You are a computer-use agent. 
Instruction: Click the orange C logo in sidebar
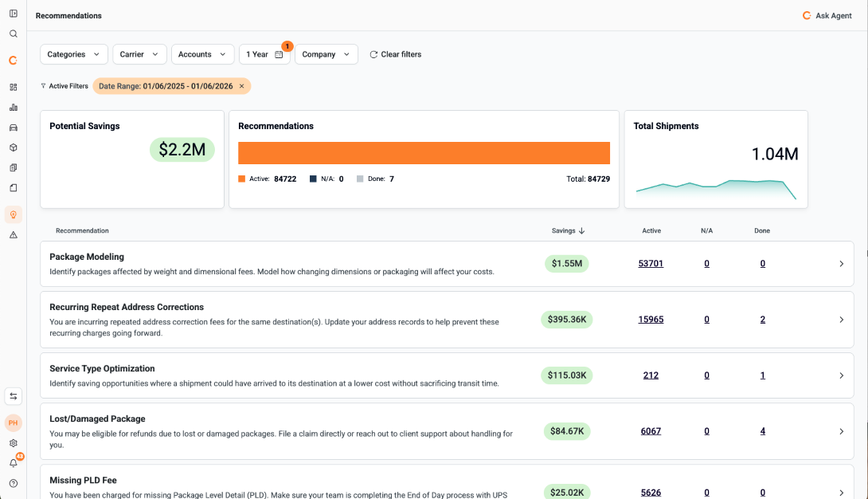(13, 60)
